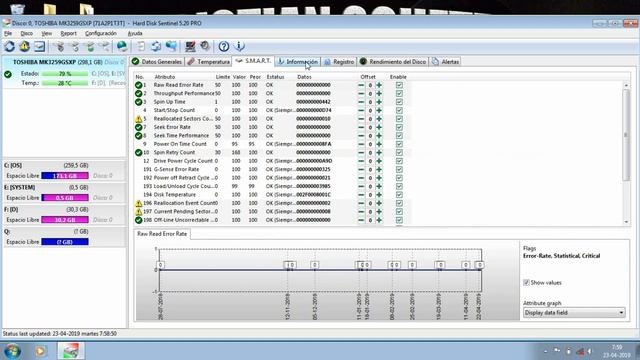Viewport: 640px width, 360px height.
Task: Decrease offset for Raw Read Error Rate
Action: click(x=361, y=85)
